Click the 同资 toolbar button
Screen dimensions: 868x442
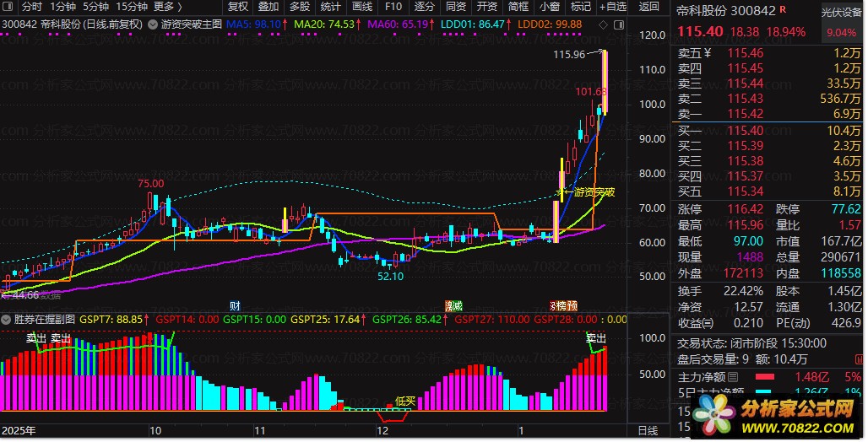(x=456, y=7)
